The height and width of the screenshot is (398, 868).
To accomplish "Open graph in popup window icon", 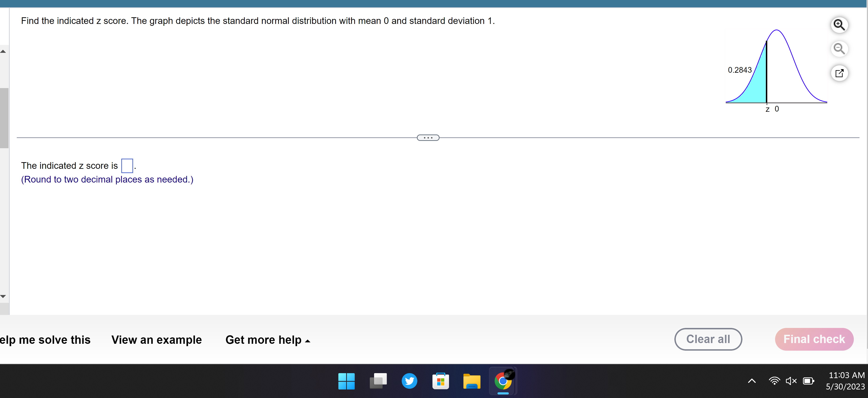I will coord(839,73).
